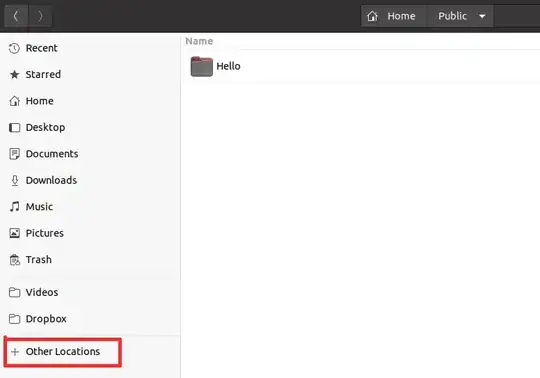
Task: Click the Videos folder icon
Action: (x=14, y=292)
